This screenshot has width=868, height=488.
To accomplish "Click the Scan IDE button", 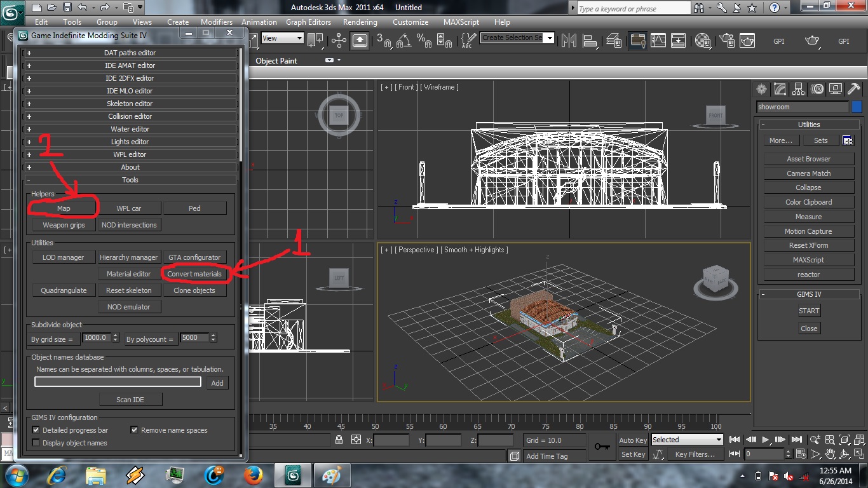I will point(130,400).
